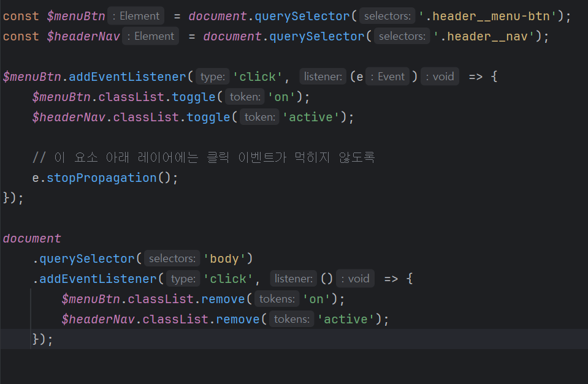Screen dimensions: 588x384
Task: Click the Element type hint after $menuBtn
Action: coord(136,16)
